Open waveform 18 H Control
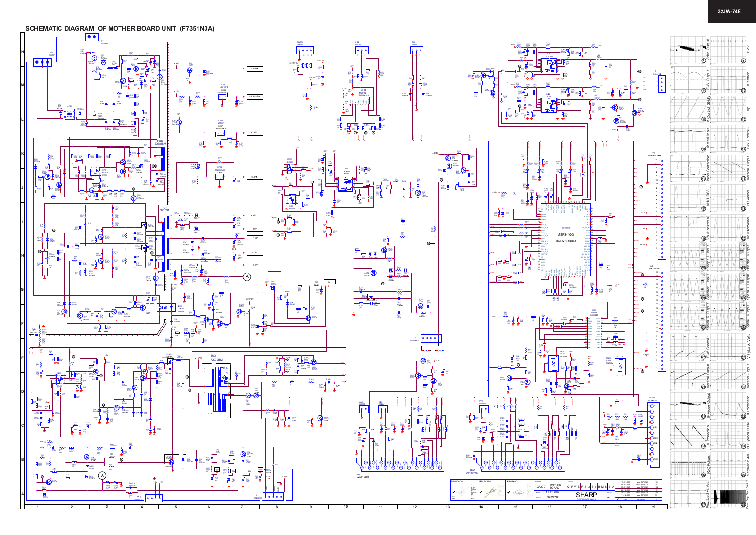 click(729, 198)
